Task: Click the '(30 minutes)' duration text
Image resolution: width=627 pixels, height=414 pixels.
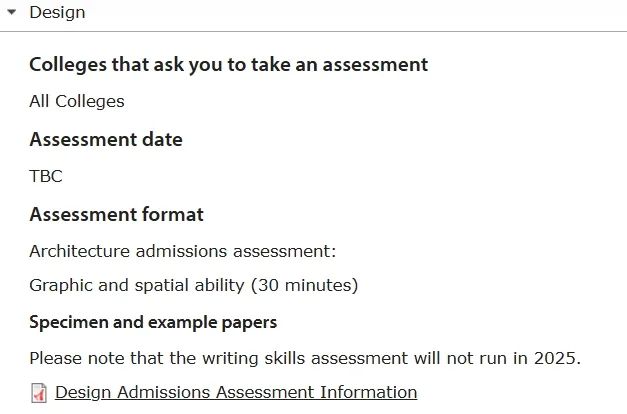Action: 304,286
